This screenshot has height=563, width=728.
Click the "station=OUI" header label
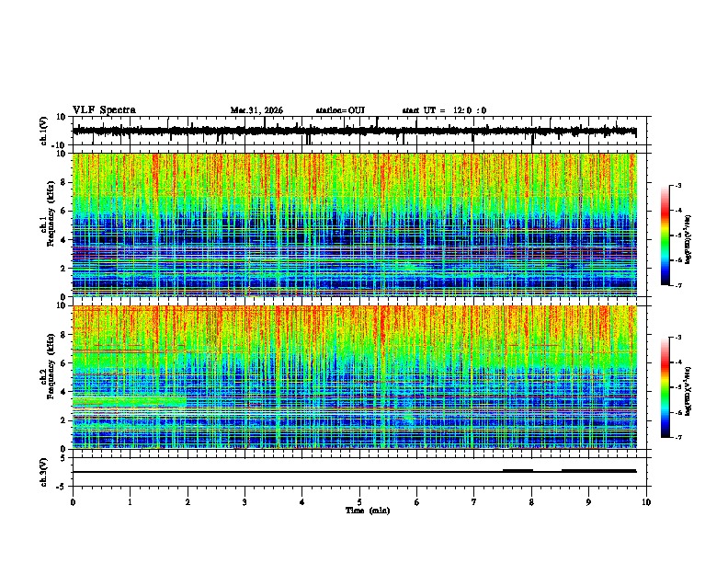click(340, 110)
